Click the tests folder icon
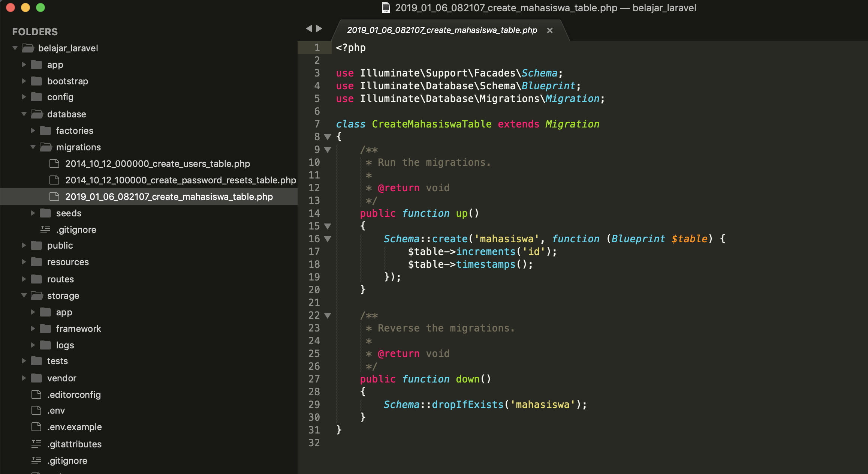Screen dimensions: 868x474 click(x=36, y=361)
